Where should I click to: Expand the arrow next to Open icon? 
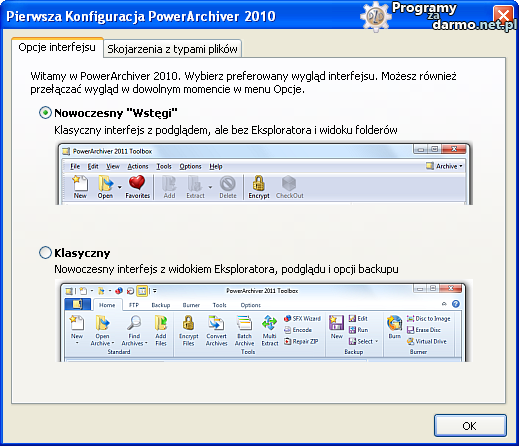(120, 187)
